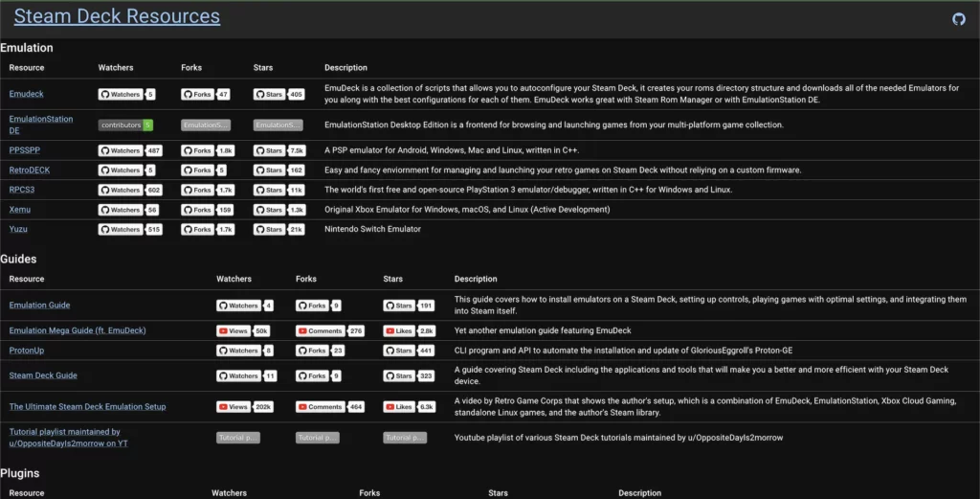Click ProtonUp Watchers badge showing 8
The width and height of the screenshot is (980, 499).
click(x=245, y=351)
